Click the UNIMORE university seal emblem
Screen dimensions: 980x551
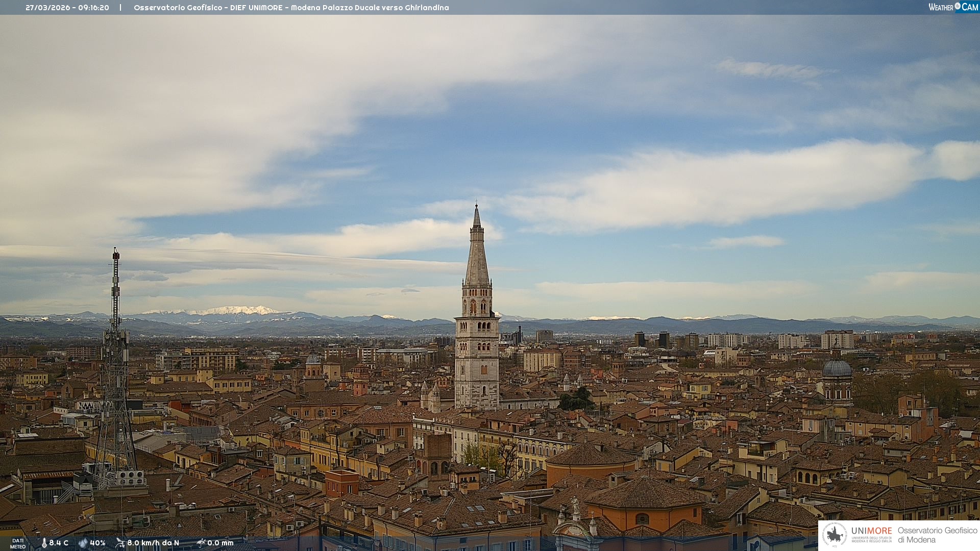pos(835,535)
